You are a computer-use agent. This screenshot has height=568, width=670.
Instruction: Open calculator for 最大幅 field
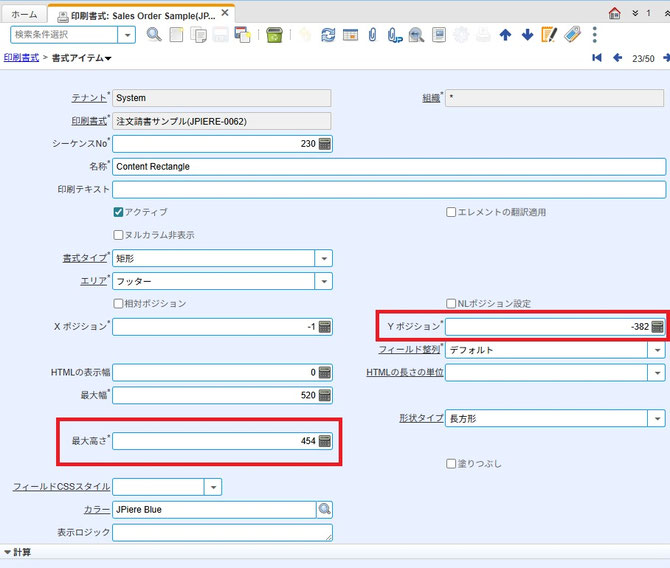325,395
